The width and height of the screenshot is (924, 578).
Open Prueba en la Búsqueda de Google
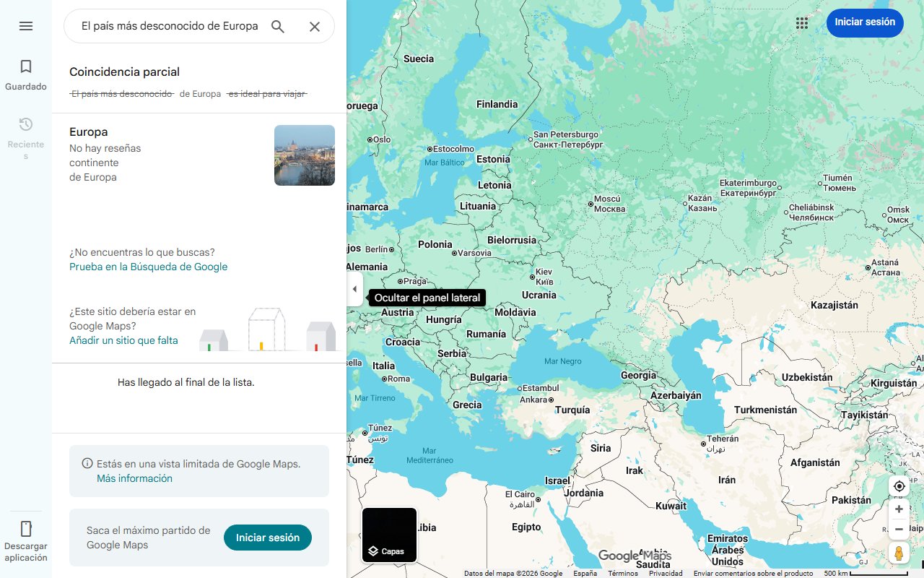(148, 267)
